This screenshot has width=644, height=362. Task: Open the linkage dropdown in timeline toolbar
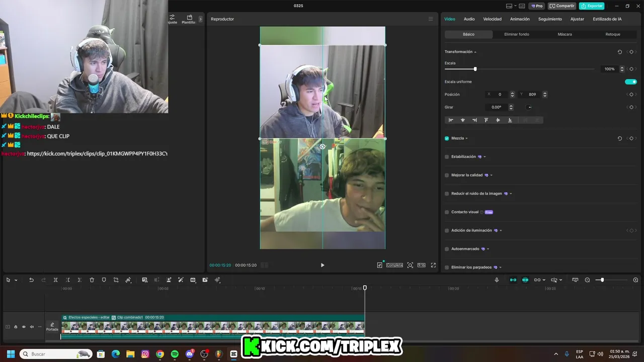pyautogui.click(x=544, y=280)
